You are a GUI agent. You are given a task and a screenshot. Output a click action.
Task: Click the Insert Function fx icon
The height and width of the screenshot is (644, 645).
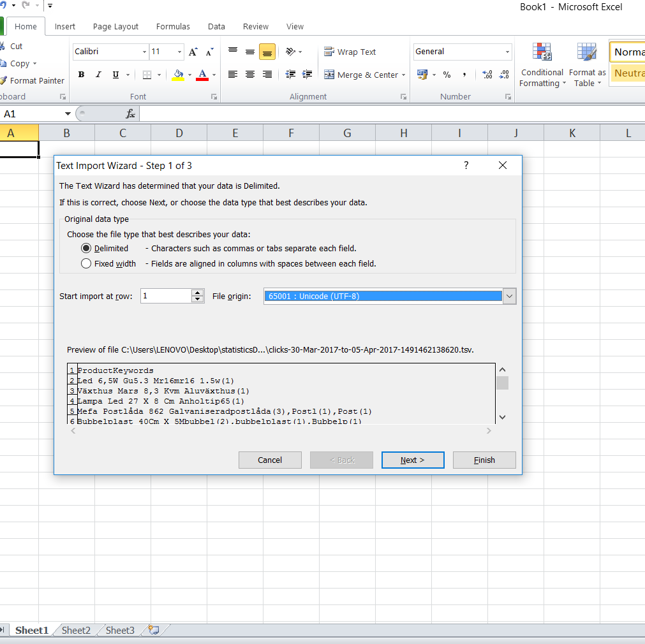click(x=130, y=114)
